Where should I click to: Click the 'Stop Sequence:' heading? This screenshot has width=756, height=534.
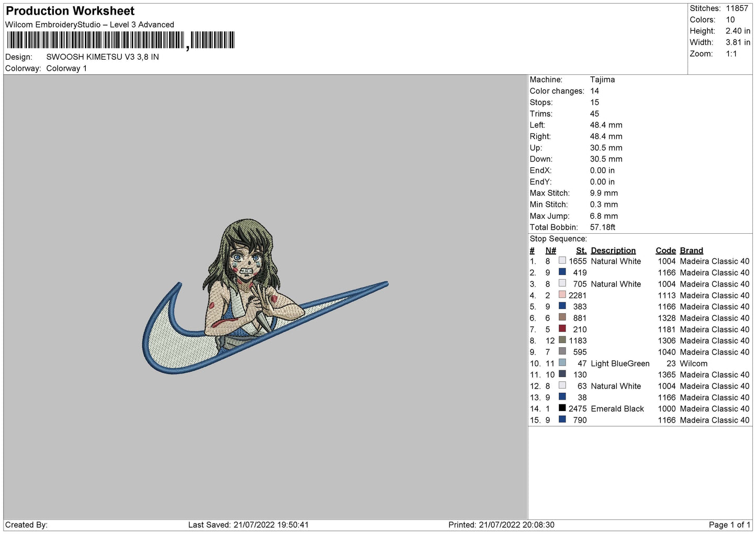point(558,239)
